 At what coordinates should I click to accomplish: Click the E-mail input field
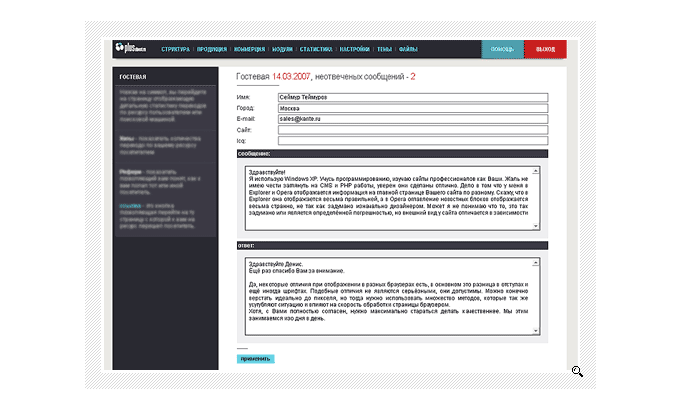click(x=413, y=119)
